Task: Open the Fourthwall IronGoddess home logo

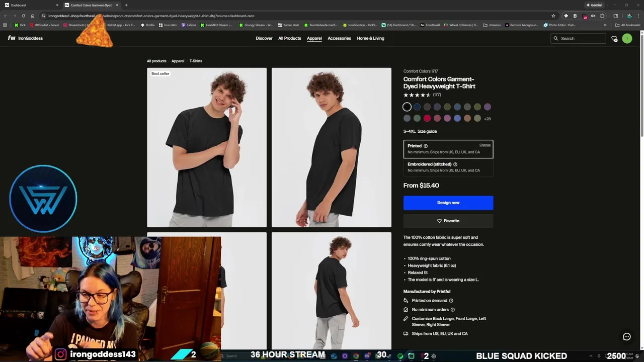Action: click(x=25, y=38)
